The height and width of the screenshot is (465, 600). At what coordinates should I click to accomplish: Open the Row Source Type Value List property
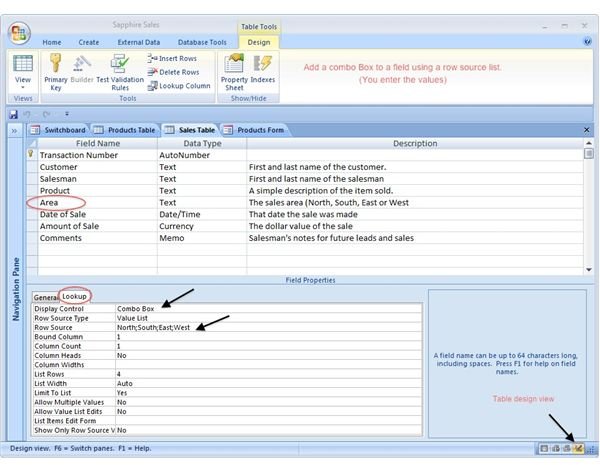click(269, 318)
